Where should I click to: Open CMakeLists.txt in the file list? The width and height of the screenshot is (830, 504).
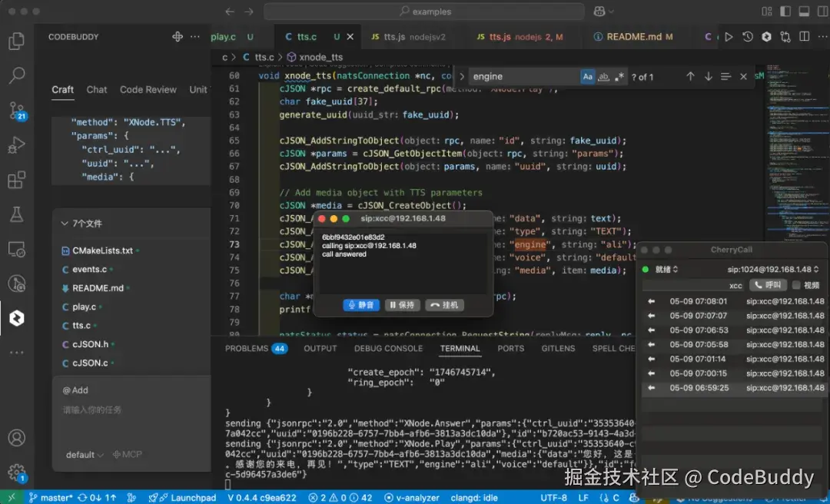(102, 250)
